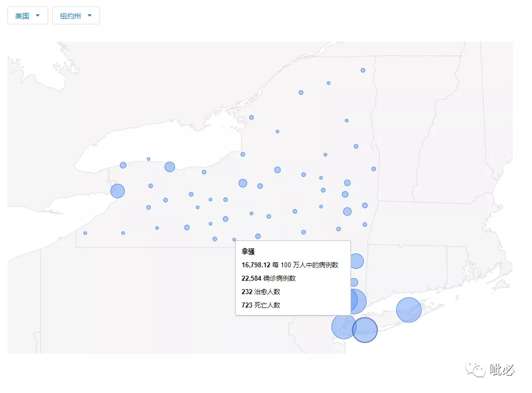Click the 22,584 确诊病例数 line

point(268,278)
